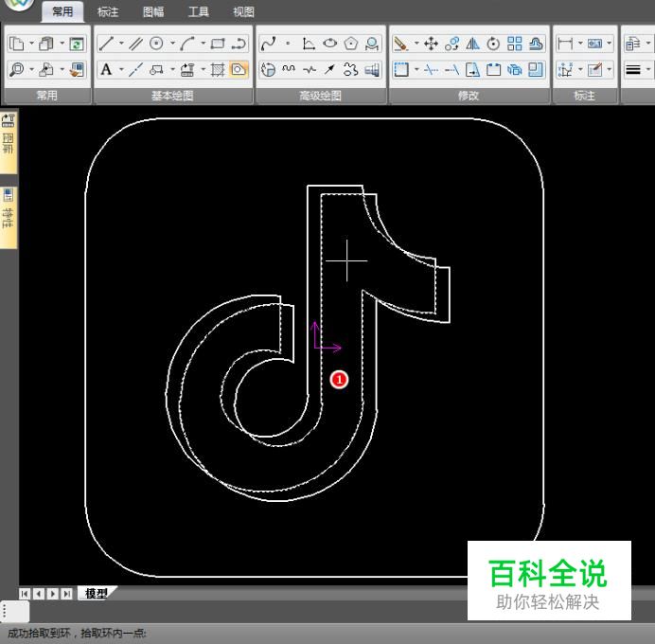The image size is (655, 644).
Task: Click the Coordinate dimension tool
Action: pyautogui.click(x=565, y=69)
